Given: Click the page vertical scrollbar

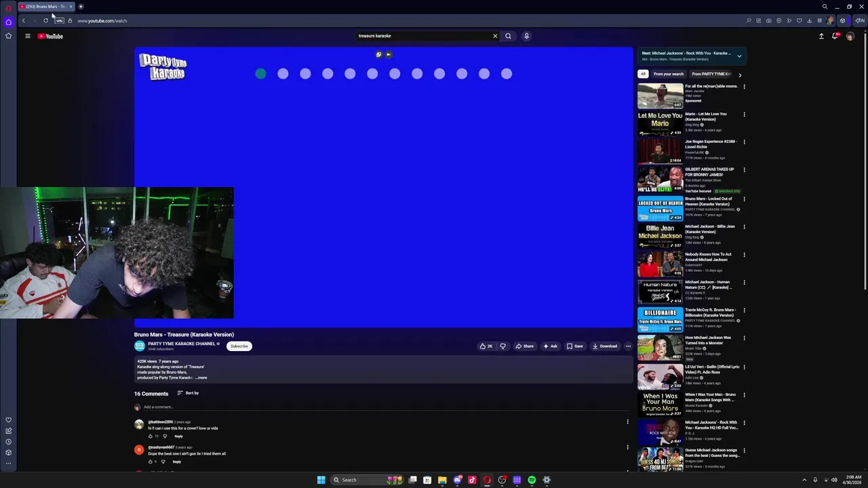Looking at the screenshot, I should 865,163.
